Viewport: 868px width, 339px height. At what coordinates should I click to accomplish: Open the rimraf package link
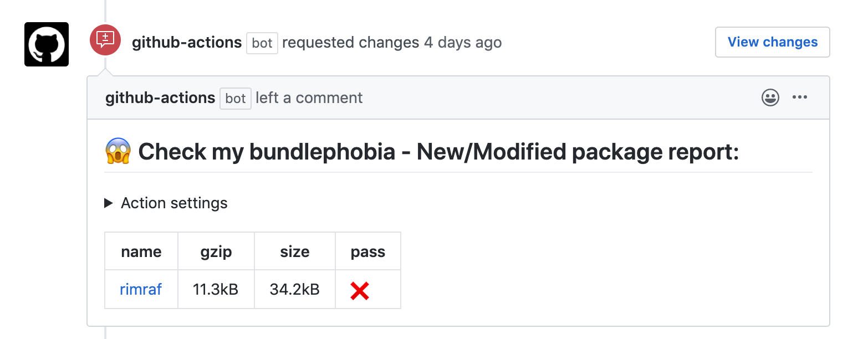tap(141, 289)
